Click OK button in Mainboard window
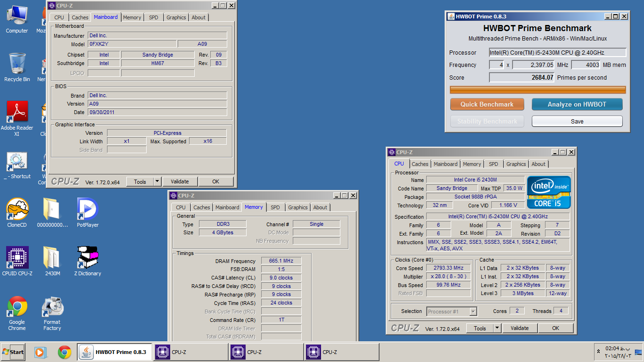The width and height of the screenshot is (644, 362). [216, 181]
